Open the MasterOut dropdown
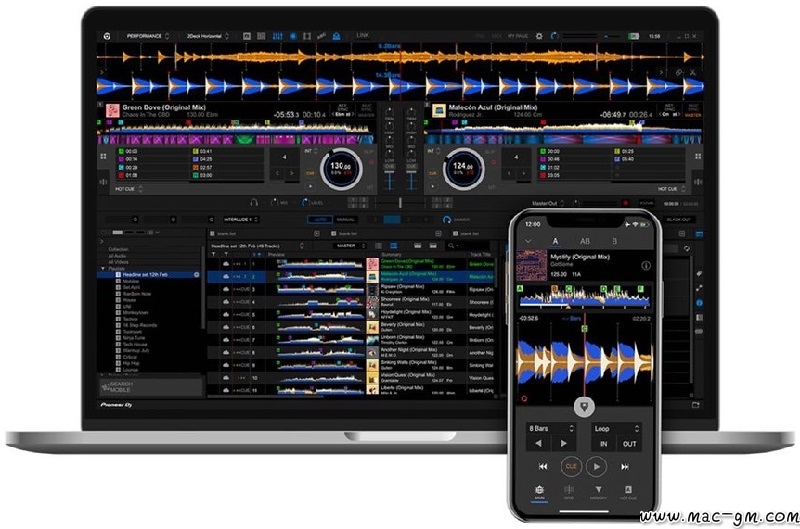 548,203
